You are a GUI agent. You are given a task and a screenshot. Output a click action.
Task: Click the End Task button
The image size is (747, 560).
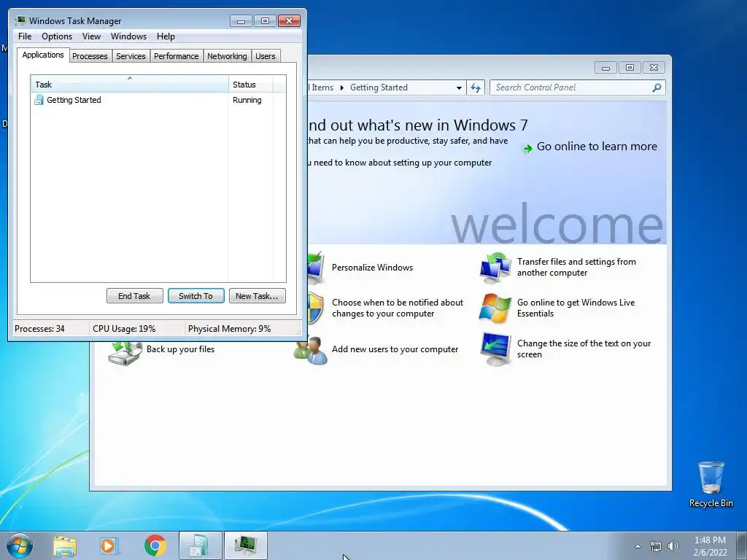pyautogui.click(x=134, y=296)
